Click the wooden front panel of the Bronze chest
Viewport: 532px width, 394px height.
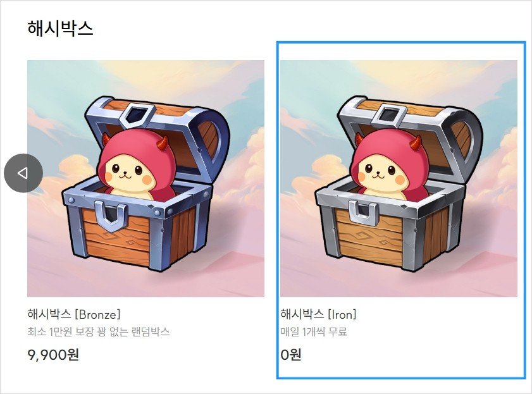(x=116, y=240)
